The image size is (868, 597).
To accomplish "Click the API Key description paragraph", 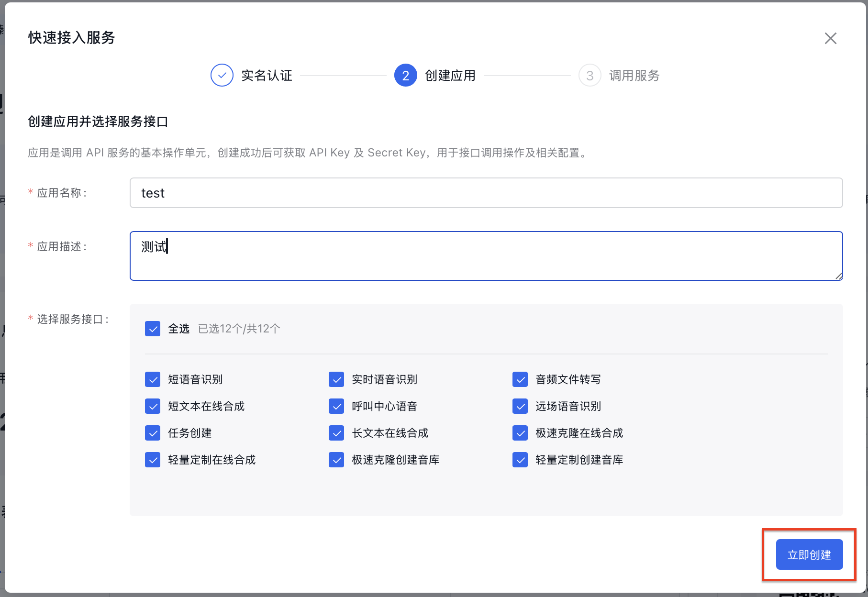I will (308, 153).
